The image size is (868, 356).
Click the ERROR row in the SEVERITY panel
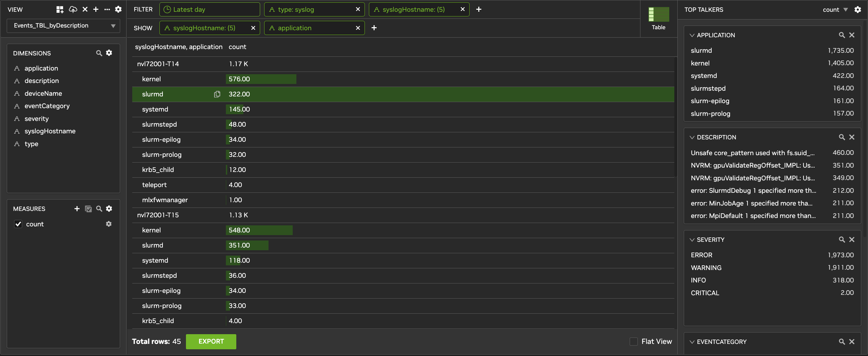772,255
